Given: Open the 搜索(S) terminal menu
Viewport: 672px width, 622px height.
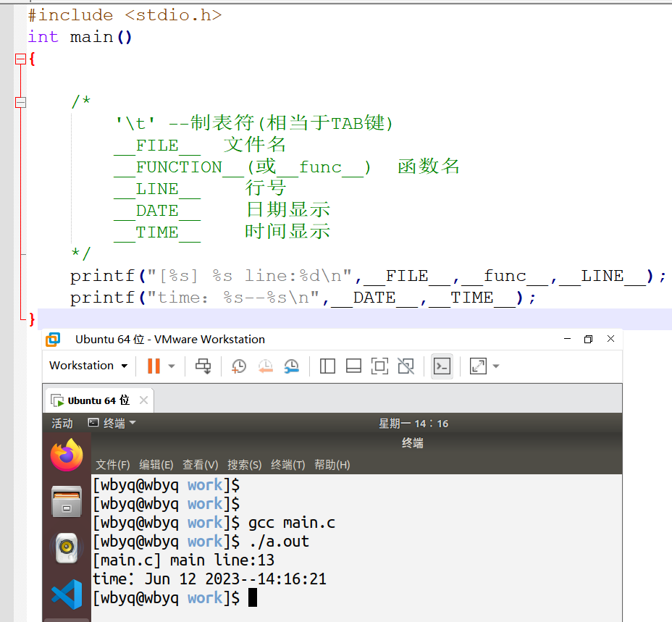Looking at the screenshot, I should pyautogui.click(x=244, y=465).
